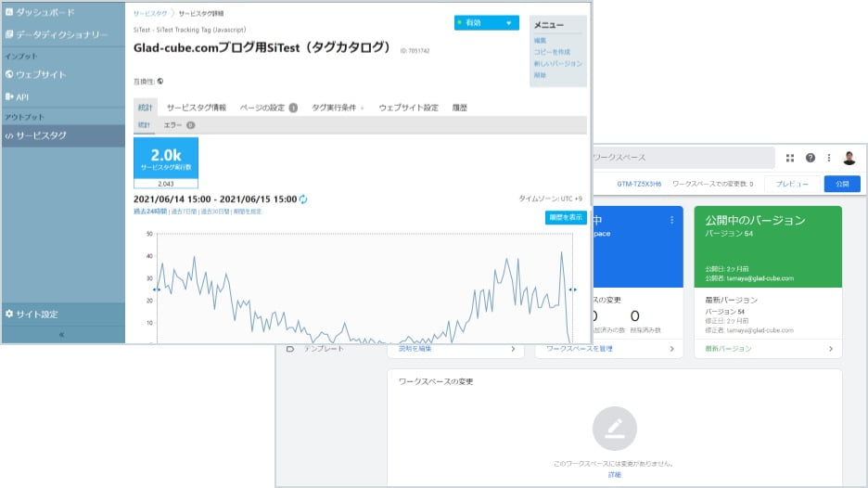Collapse the sidebar with the double-chevron
Viewport: 868px width, 488px height.
62,334
